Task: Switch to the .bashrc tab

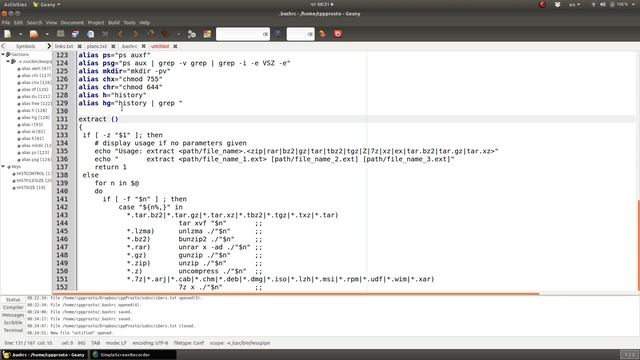Action: point(129,47)
